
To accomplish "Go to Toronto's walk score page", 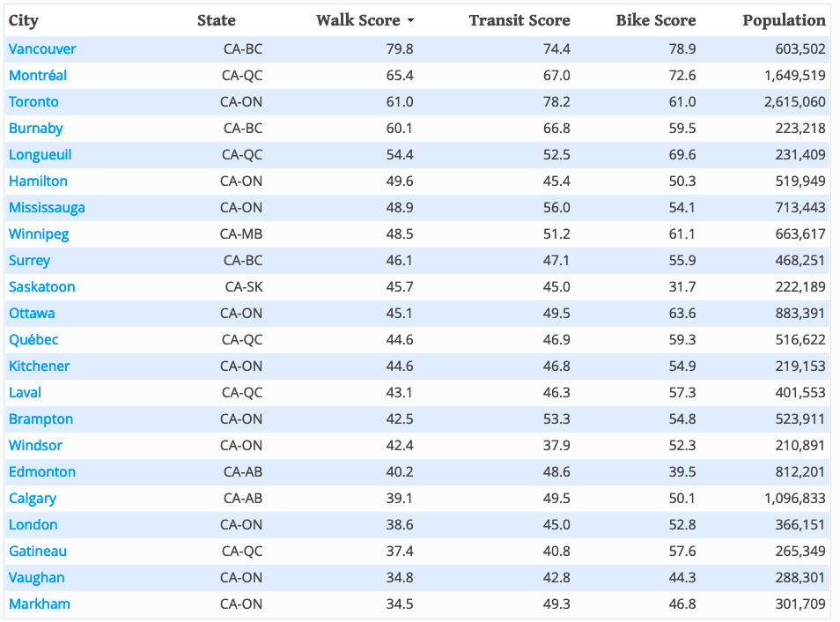I will [x=33, y=102].
